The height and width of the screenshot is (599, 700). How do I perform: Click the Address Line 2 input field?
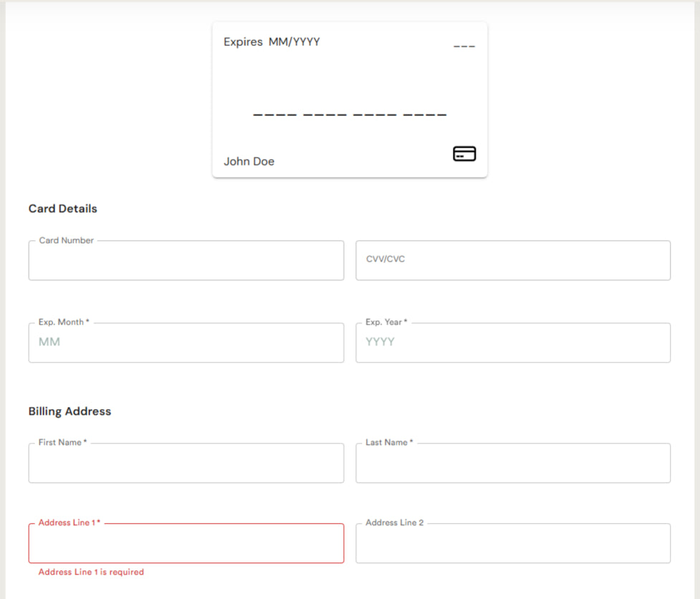pyautogui.click(x=512, y=543)
